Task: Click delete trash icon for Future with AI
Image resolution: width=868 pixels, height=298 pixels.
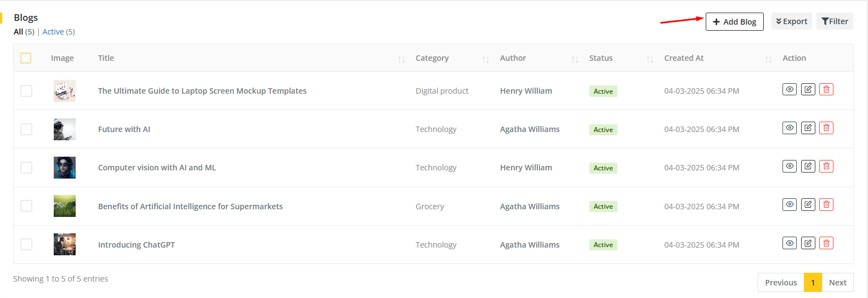Action: coord(826,128)
